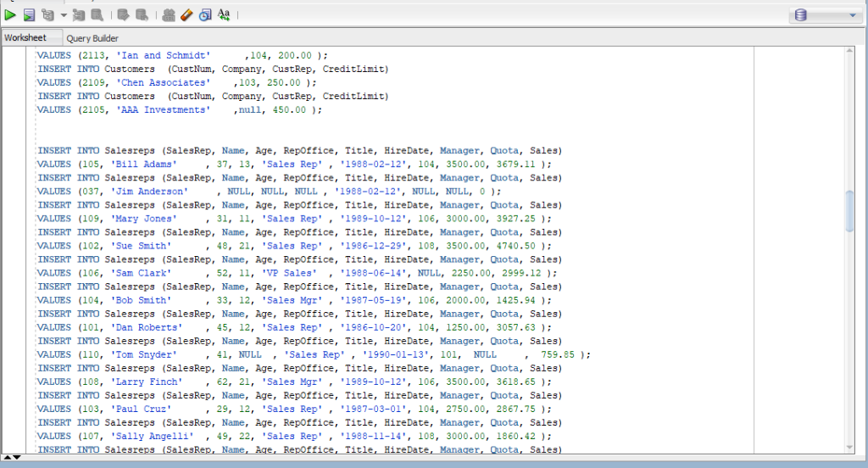This screenshot has height=468, width=868.
Task: Click the name 'Tom Snyder'
Action: (144, 354)
